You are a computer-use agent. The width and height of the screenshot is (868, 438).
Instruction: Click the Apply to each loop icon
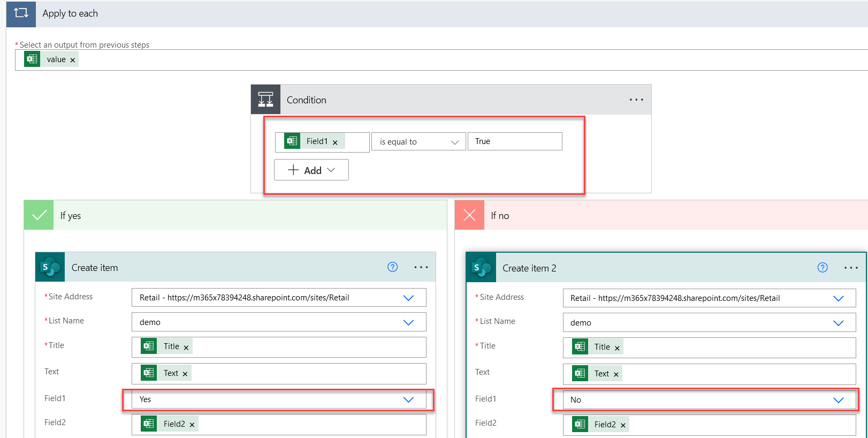point(21,13)
